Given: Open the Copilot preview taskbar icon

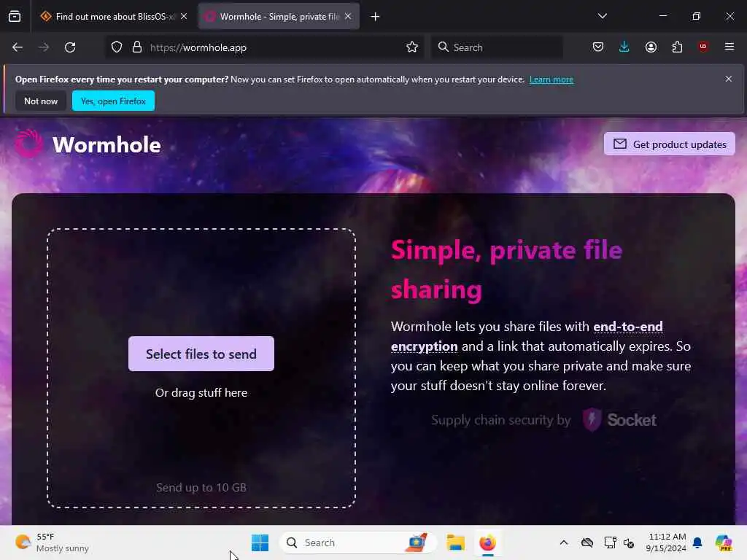Looking at the screenshot, I should click(724, 542).
